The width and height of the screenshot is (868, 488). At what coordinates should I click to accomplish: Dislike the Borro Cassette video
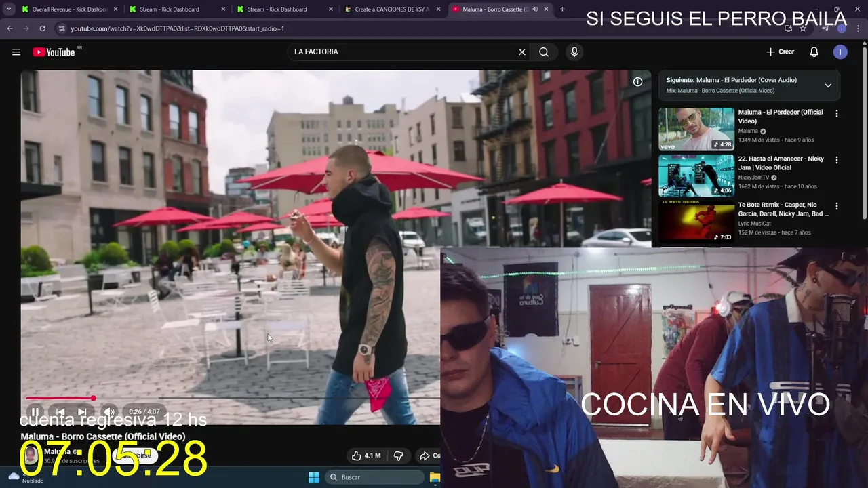[399, 455]
